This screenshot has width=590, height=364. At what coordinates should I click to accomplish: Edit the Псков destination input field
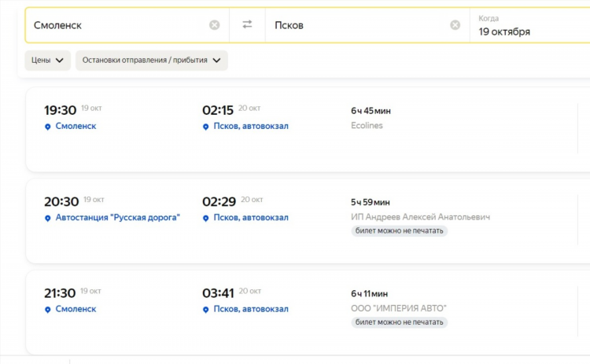(x=361, y=25)
